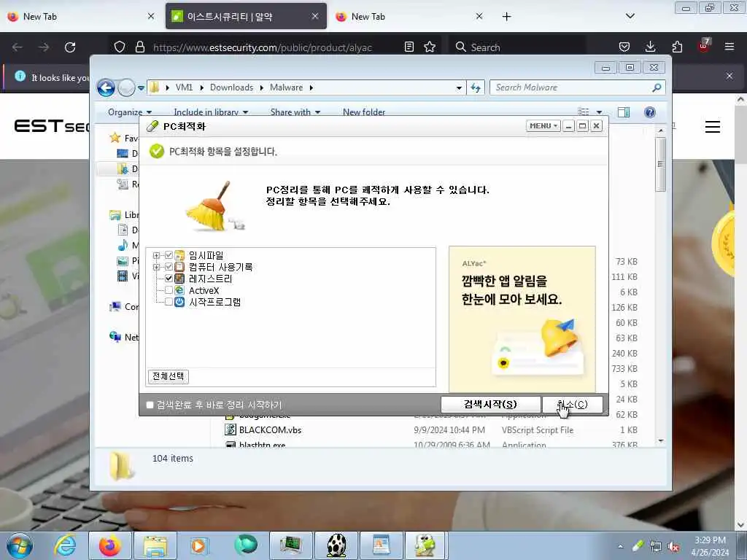This screenshot has width=747, height=560.
Task: Check the 임시파일 checkbox
Action: tap(169, 255)
